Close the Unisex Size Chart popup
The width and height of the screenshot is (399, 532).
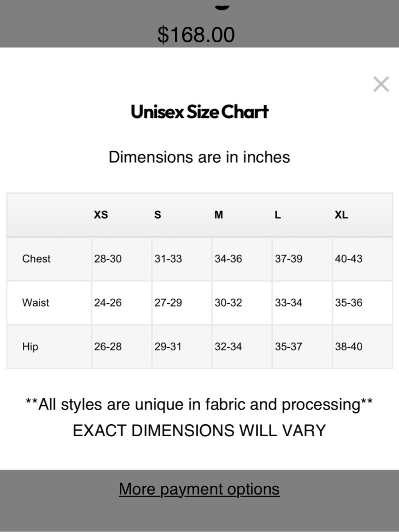[x=381, y=84]
